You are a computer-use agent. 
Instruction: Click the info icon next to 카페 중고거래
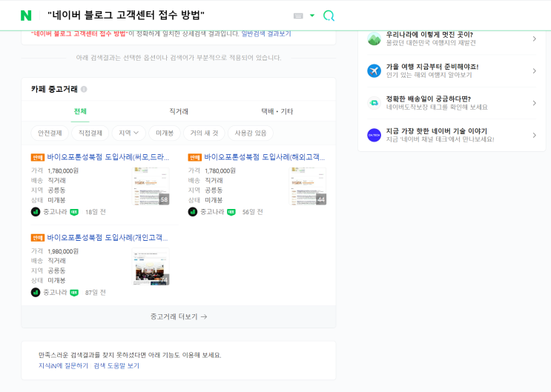[84, 89]
